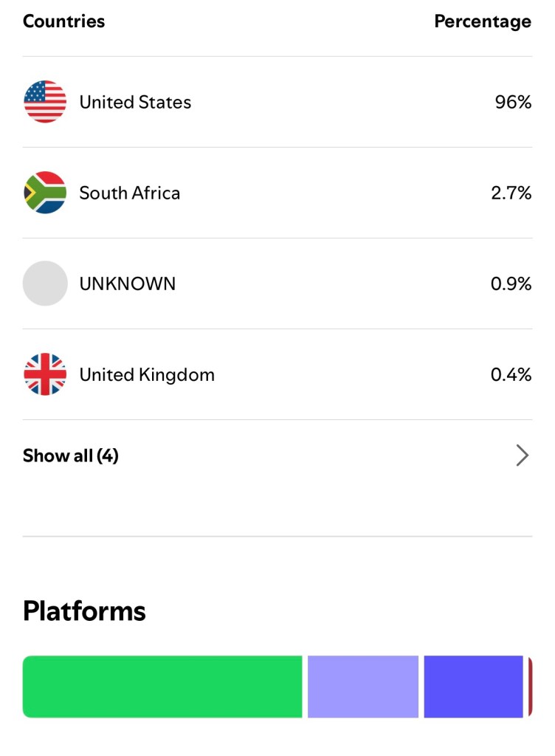Click the light purple Platforms bar segment
This screenshot has width=555, height=756.
click(x=362, y=687)
